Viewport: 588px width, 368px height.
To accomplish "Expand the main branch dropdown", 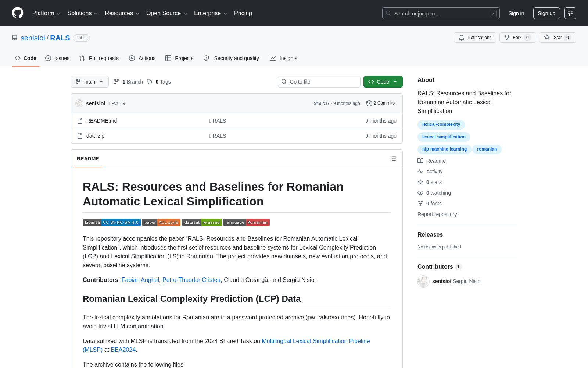I will [90, 82].
